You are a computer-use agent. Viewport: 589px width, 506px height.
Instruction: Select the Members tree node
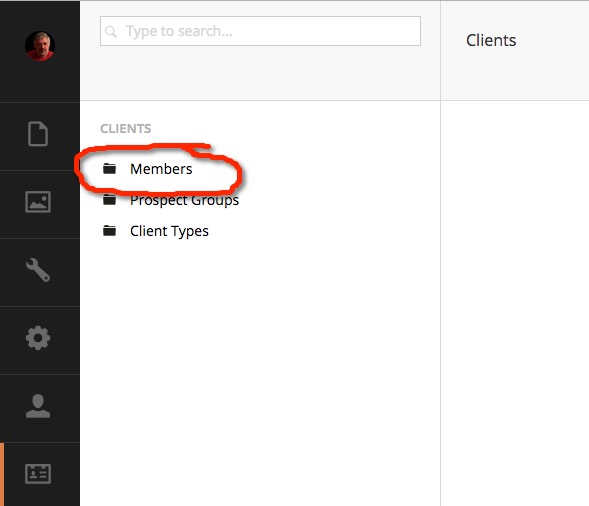tap(161, 169)
